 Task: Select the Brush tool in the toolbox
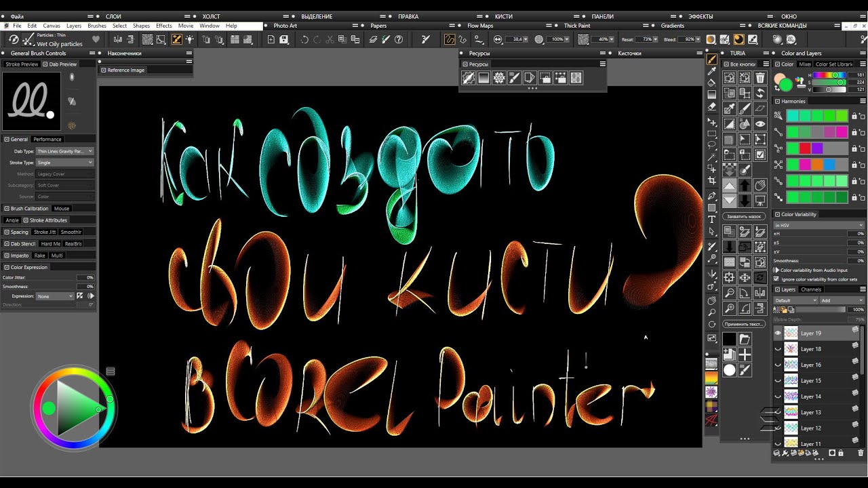click(712, 59)
